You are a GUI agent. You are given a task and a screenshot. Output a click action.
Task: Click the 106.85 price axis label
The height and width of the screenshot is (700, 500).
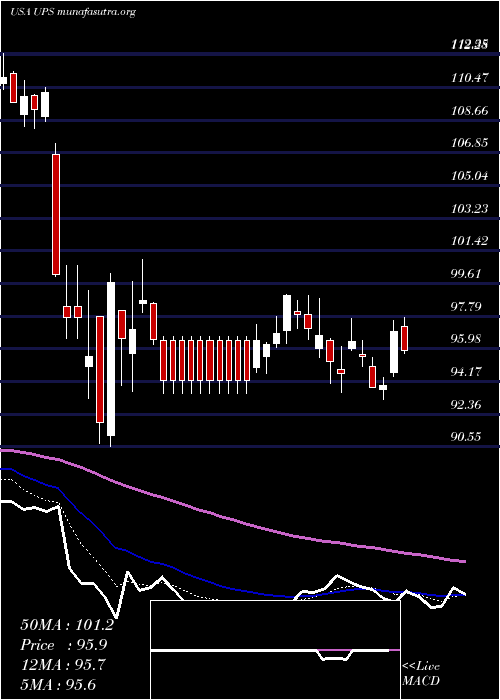point(469,143)
